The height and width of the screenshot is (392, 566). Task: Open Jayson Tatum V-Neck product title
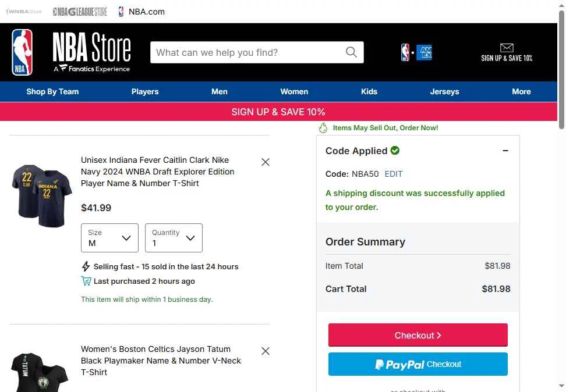(161, 361)
